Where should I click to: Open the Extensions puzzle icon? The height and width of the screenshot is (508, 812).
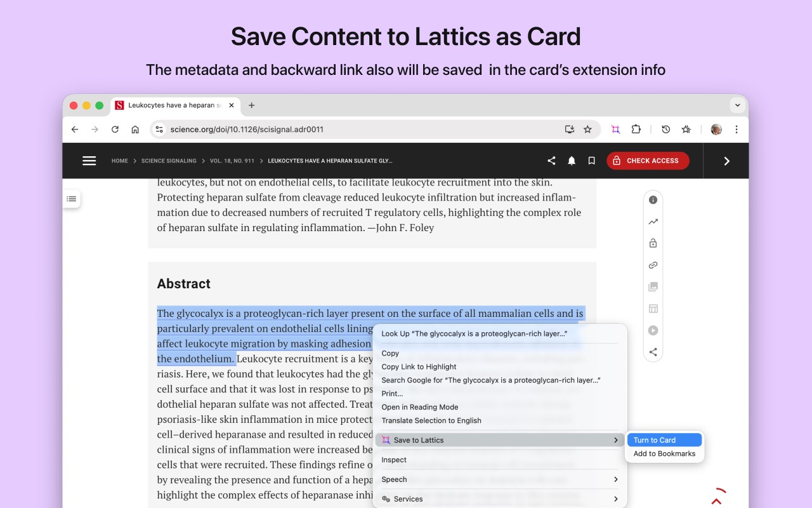[x=636, y=130]
